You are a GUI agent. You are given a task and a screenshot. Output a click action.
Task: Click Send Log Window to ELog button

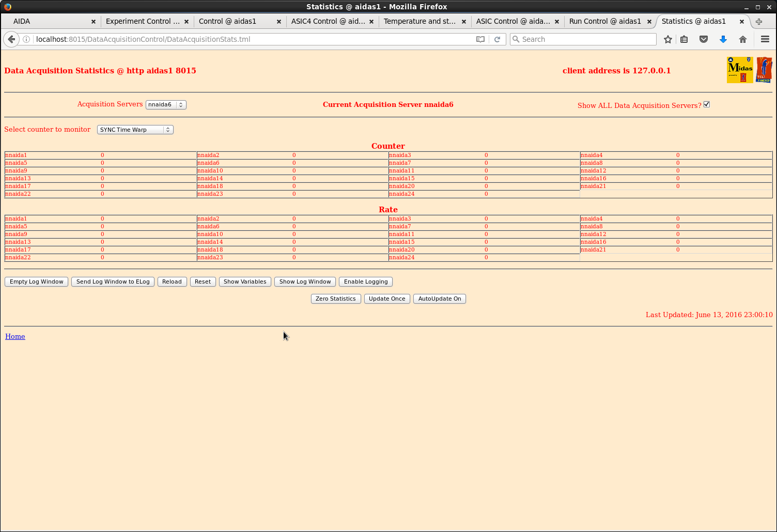pyautogui.click(x=113, y=281)
